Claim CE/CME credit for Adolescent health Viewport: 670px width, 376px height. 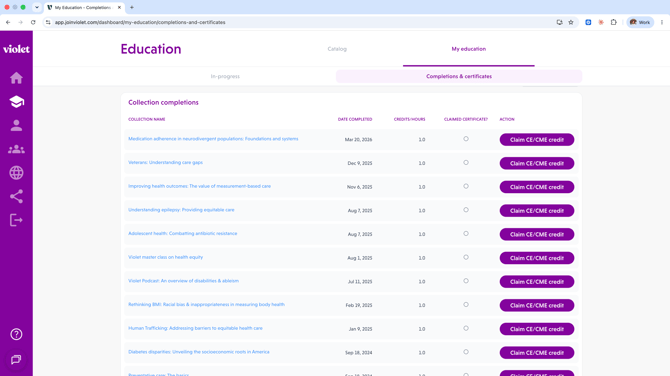pyautogui.click(x=537, y=234)
